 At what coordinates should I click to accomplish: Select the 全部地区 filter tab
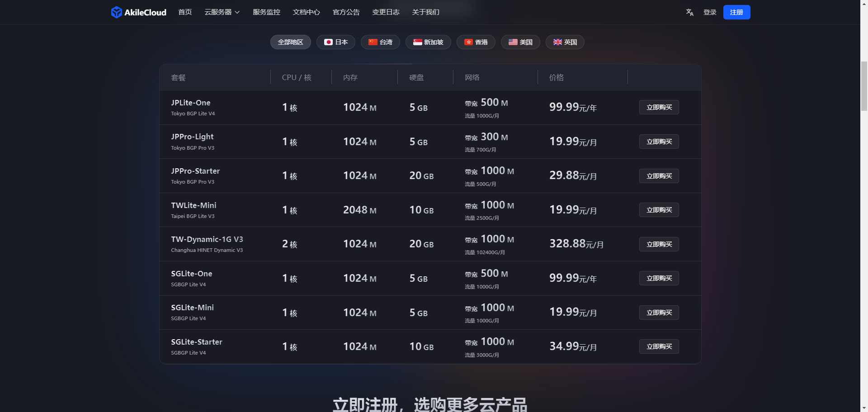[x=290, y=42]
